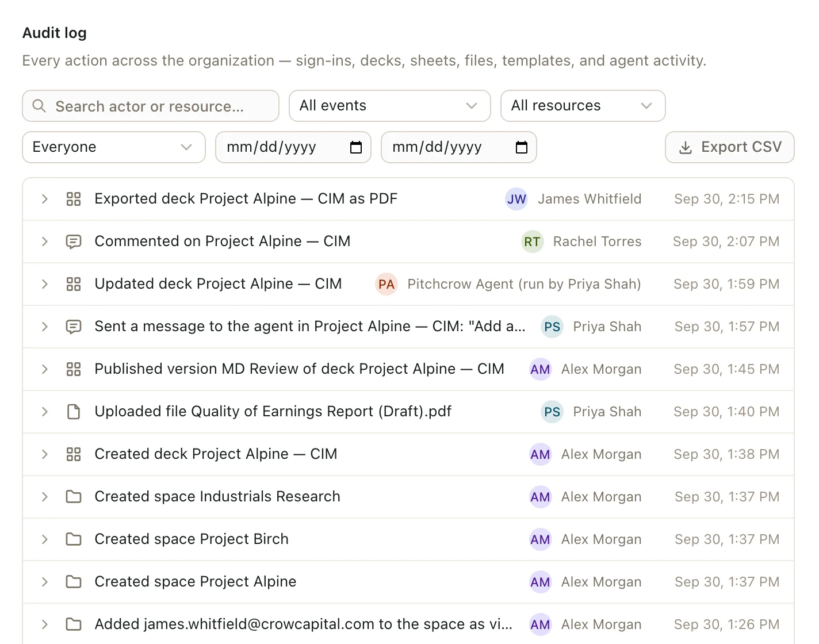Click text Exported deck Project Alpine — CIM as PDF
This screenshot has width=819, height=644.
246,199
